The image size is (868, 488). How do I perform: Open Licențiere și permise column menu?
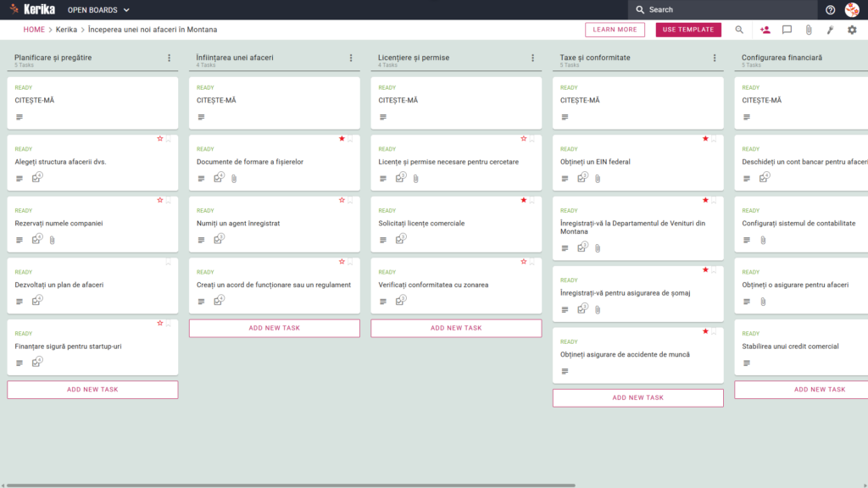[532, 58]
